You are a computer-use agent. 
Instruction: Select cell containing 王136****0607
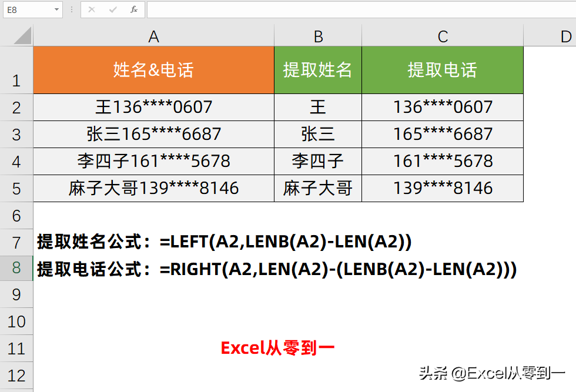153,108
